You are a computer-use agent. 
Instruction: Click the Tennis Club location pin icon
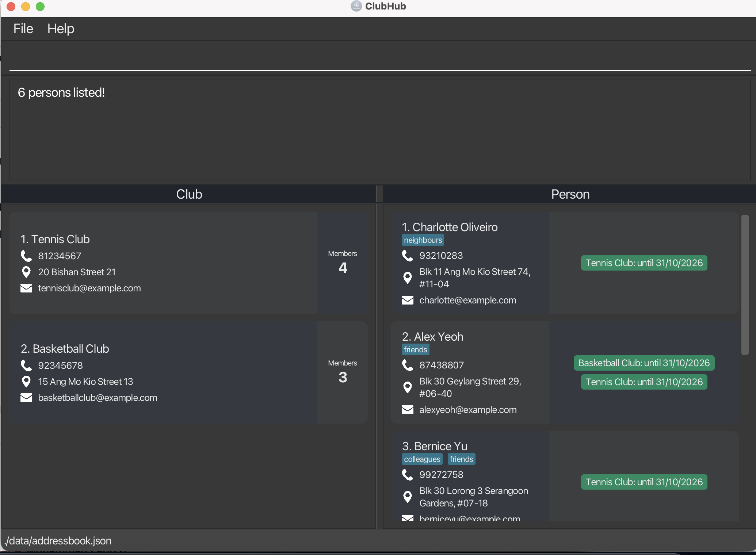click(26, 272)
